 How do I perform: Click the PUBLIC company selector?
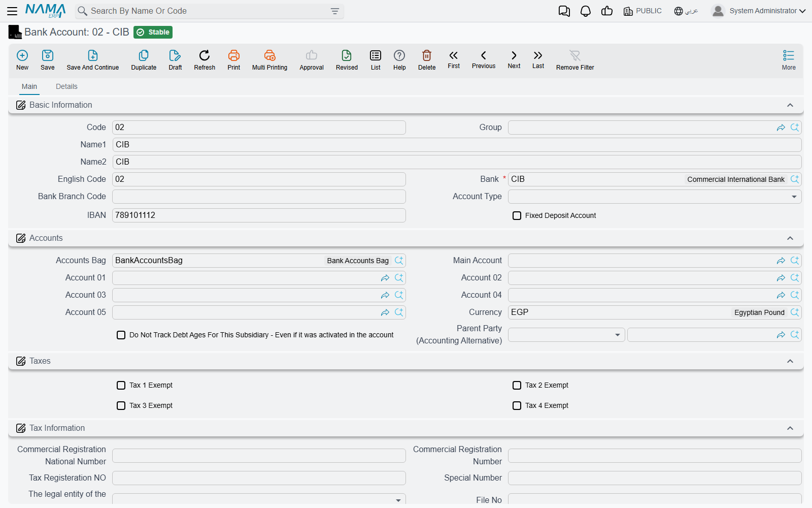(x=642, y=11)
